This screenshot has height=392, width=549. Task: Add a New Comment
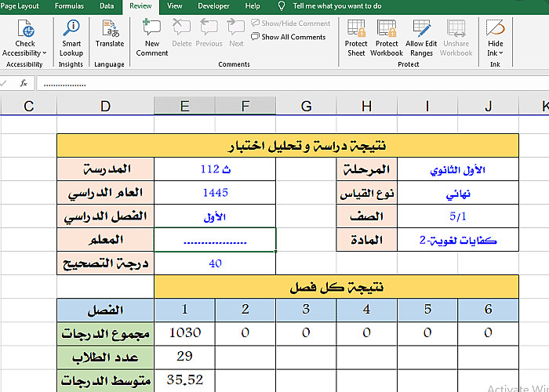(152, 38)
